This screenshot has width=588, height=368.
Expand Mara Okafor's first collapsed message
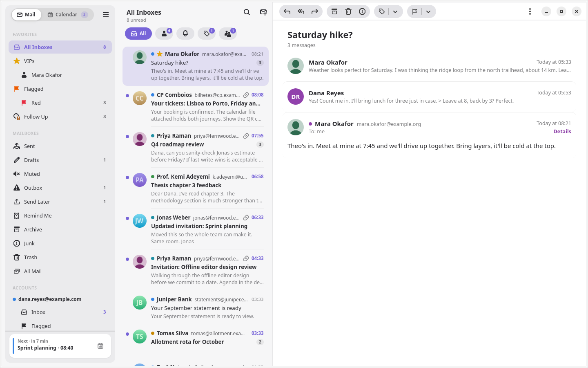[429, 66]
